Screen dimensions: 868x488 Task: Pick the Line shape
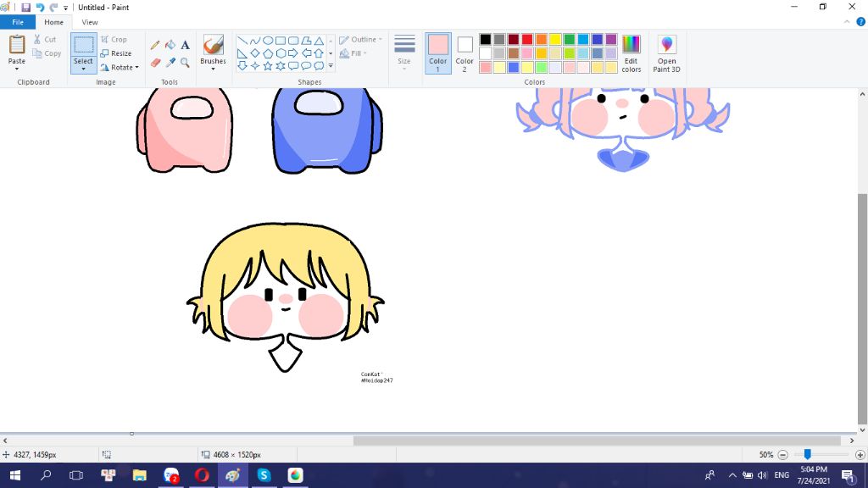[242, 41]
